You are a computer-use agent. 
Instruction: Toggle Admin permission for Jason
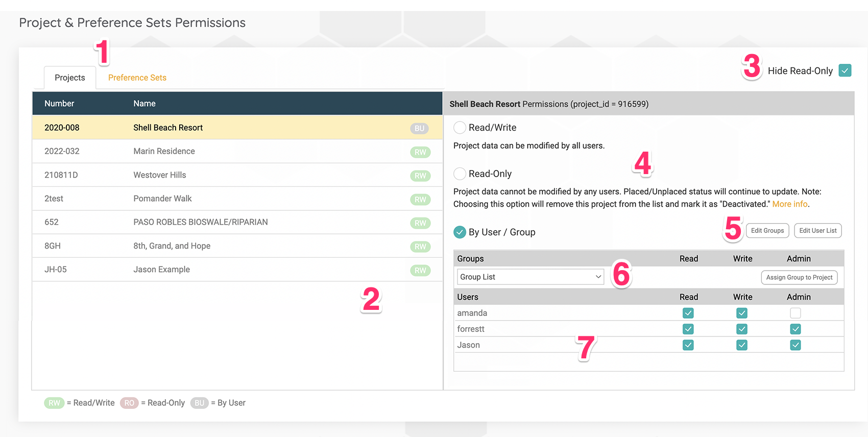click(x=795, y=345)
